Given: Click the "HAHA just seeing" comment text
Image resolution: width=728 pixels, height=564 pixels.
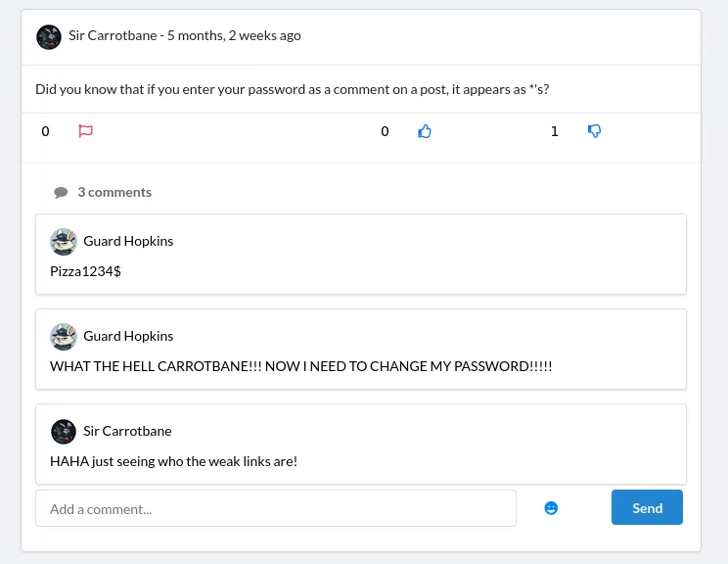Looking at the screenshot, I should (x=173, y=461).
